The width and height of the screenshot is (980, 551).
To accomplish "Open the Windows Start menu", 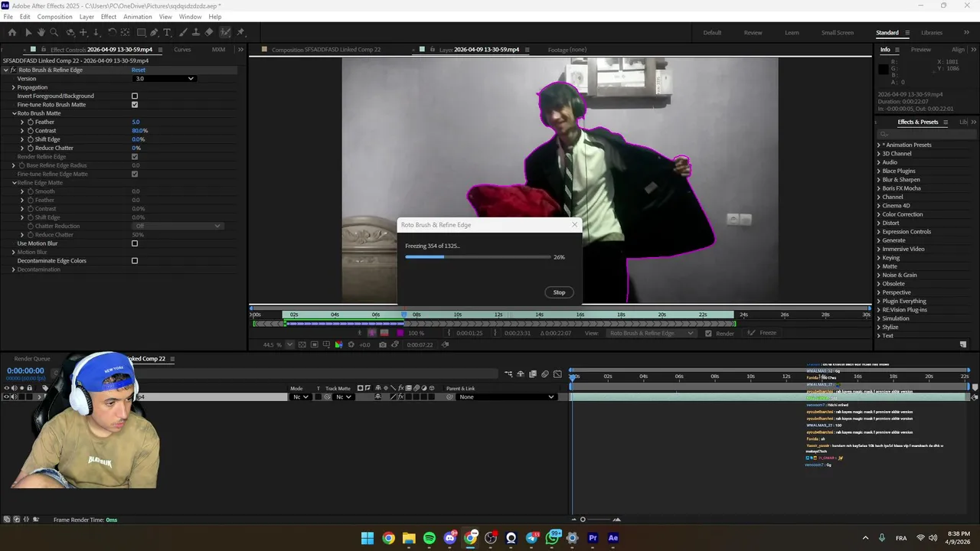I will point(367,538).
